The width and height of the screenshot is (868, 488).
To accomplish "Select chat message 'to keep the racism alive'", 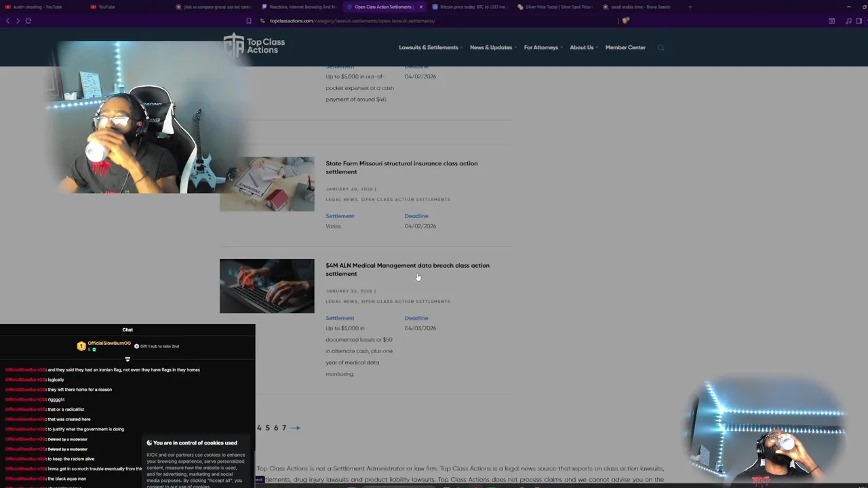I will (71, 459).
